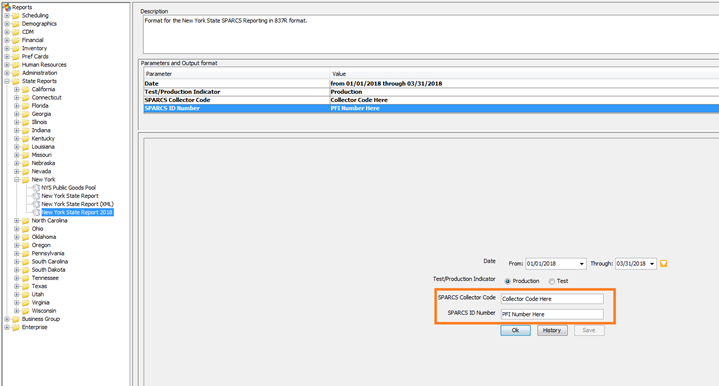Click the Description text area
Viewport: 719px width, 386px height.
(431, 35)
